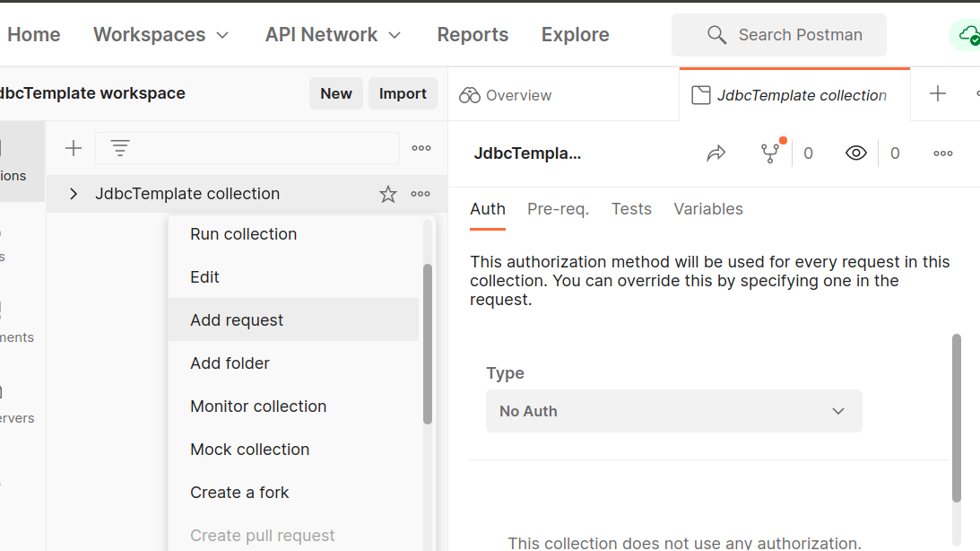
Task: Go to Home
Action: 34,35
